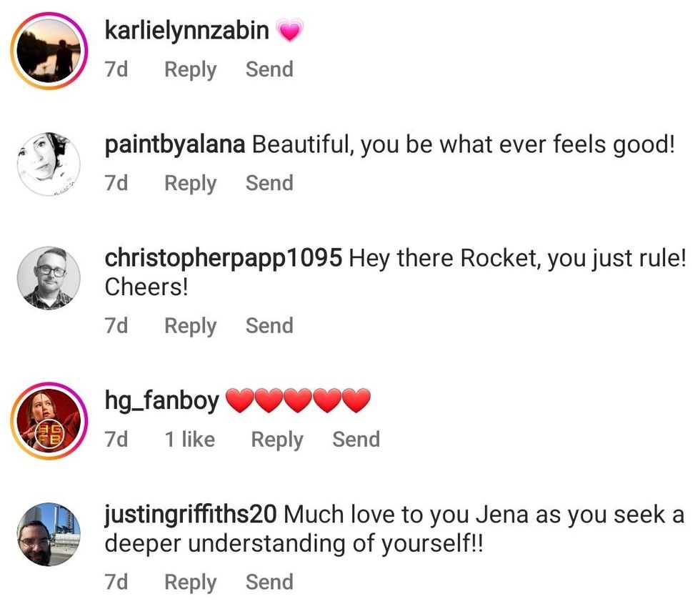Reply to hg_fanboy's hearts comment
The width and height of the screenshot is (700, 604).
pyautogui.click(x=276, y=439)
